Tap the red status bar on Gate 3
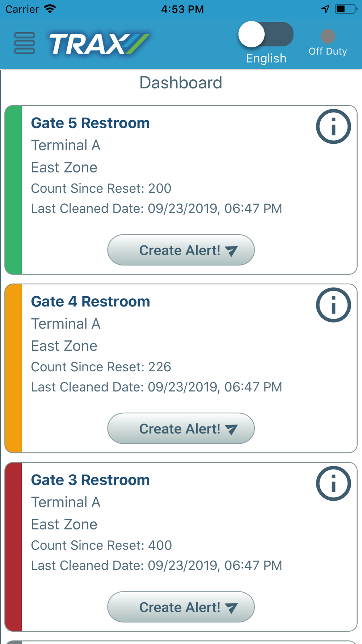Image resolution: width=362 pixels, height=644 pixels. 14,547
